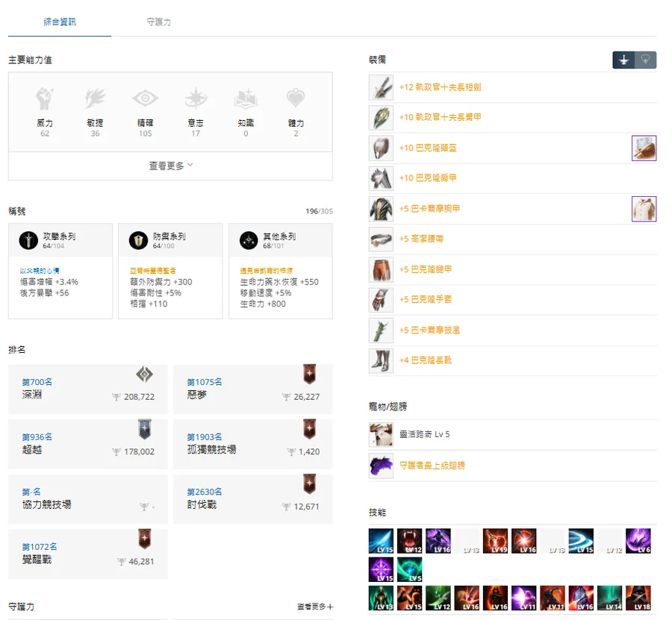Click the 攻擊系列 sword title icon
The height and width of the screenshot is (620, 672).
click(29, 240)
